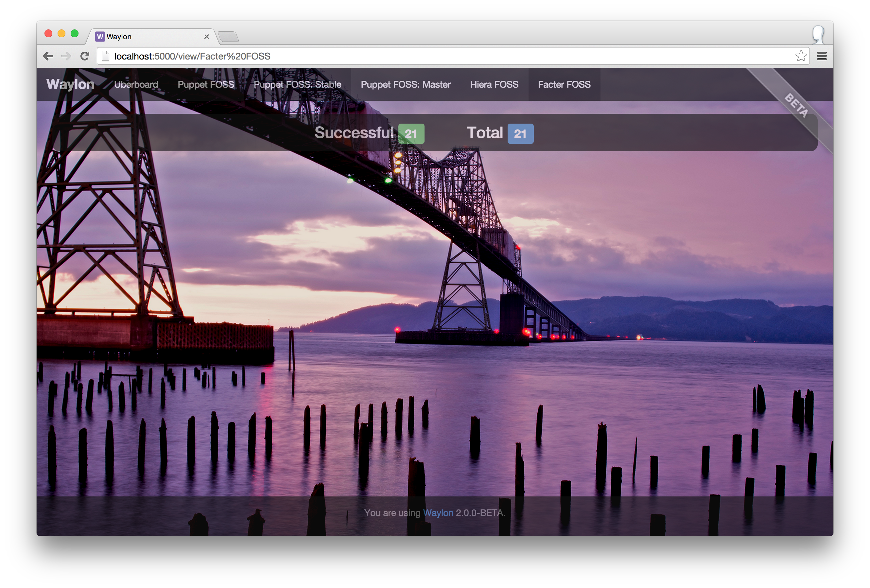Click the page document icon in address bar

tap(106, 56)
